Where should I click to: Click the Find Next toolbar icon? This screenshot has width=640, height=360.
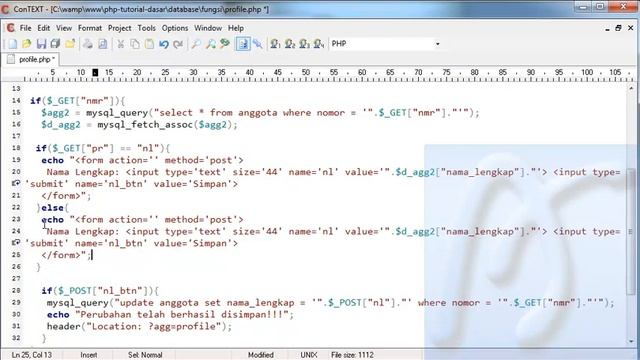click(211, 44)
